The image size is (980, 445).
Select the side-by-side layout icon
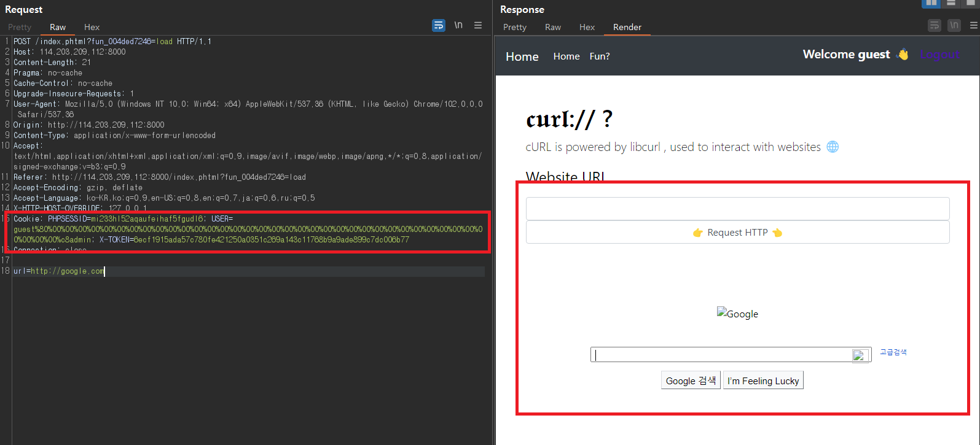pos(931,3)
